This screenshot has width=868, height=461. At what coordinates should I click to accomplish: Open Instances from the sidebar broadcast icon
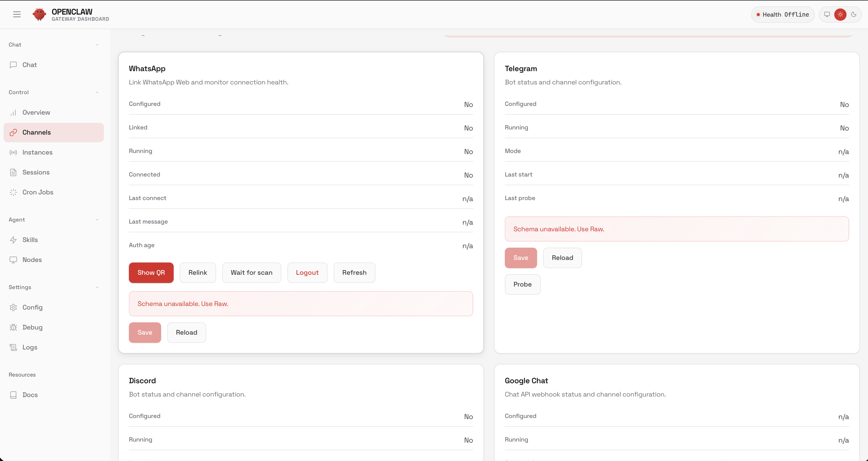[x=14, y=152]
